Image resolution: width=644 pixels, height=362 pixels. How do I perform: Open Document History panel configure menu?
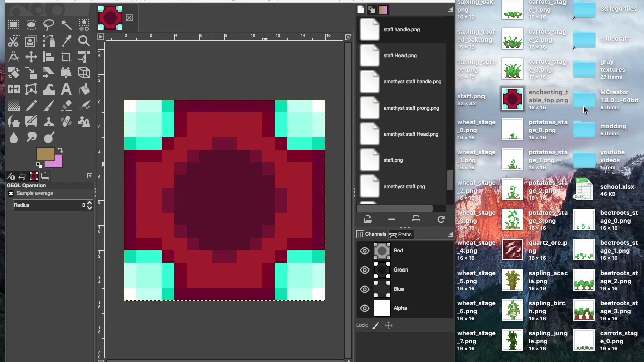point(450,9)
